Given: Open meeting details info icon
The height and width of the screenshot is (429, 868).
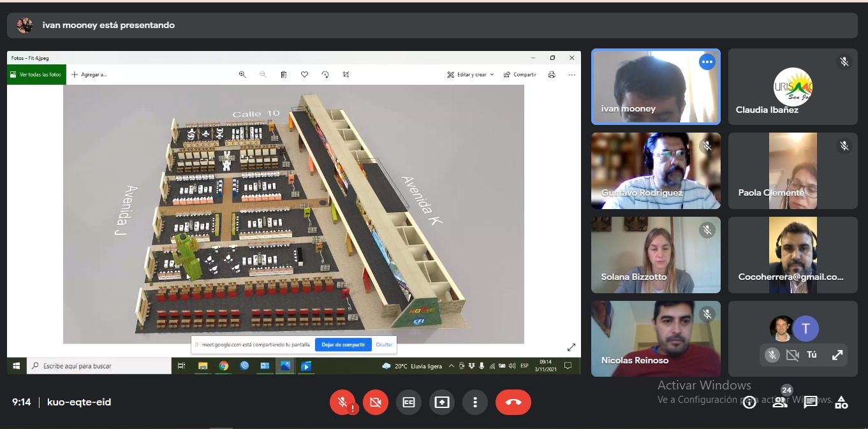Looking at the screenshot, I should [x=749, y=402].
